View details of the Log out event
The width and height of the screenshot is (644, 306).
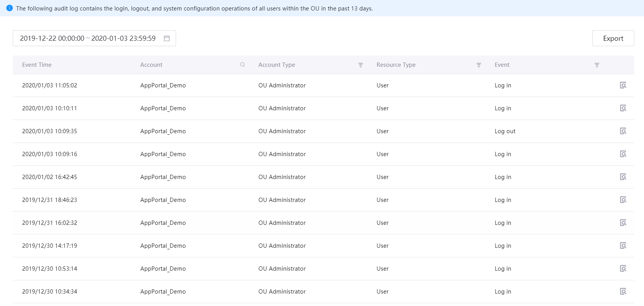coord(623,131)
